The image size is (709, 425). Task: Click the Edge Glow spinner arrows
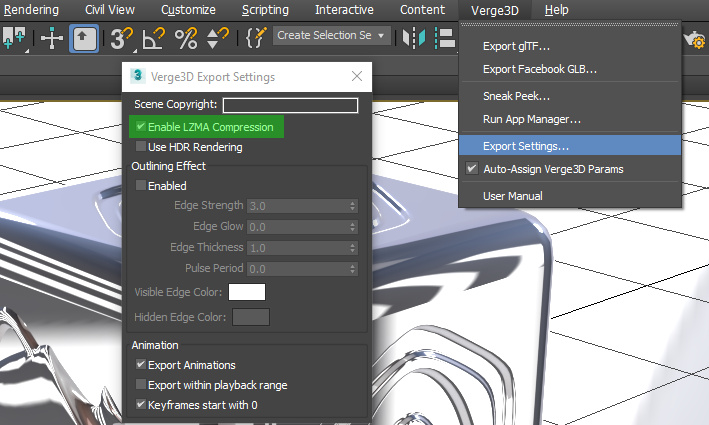[x=353, y=227]
